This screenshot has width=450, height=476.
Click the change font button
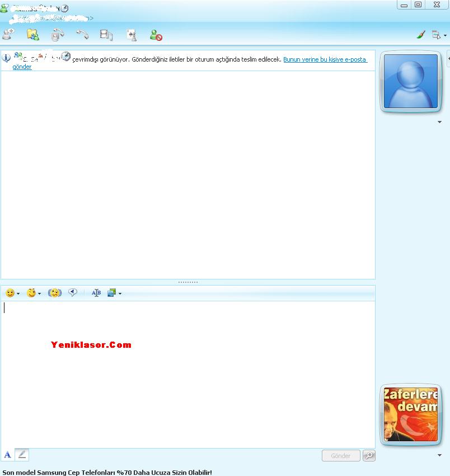pyautogui.click(x=8, y=455)
